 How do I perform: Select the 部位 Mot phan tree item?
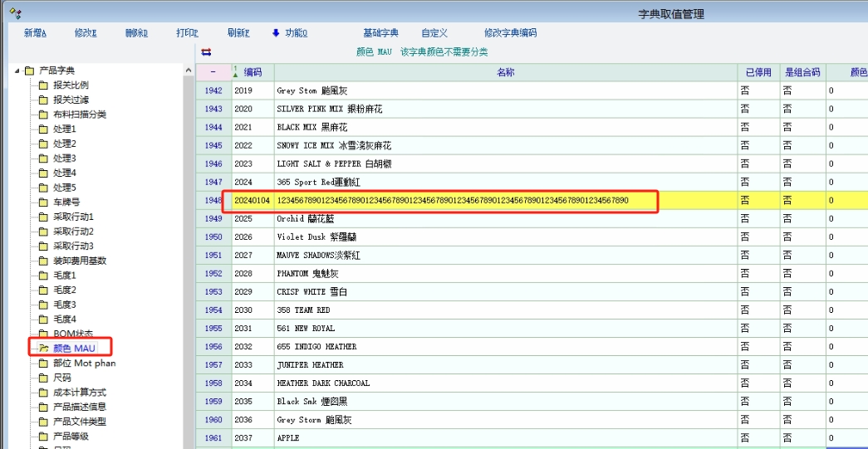pyautogui.click(x=84, y=364)
